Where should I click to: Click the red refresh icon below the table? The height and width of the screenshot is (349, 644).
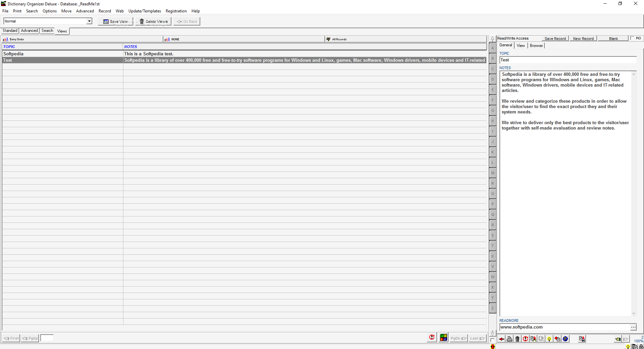click(x=432, y=338)
